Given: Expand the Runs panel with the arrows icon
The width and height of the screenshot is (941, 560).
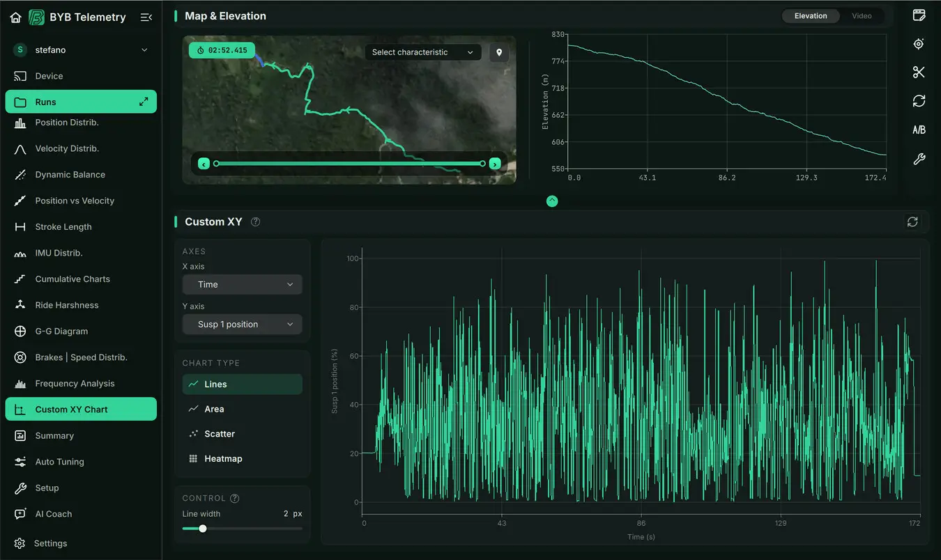Looking at the screenshot, I should (144, 102).
